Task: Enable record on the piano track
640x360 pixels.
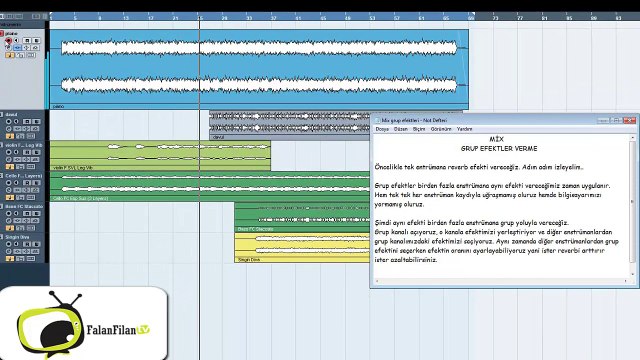Action: (8, 40)
